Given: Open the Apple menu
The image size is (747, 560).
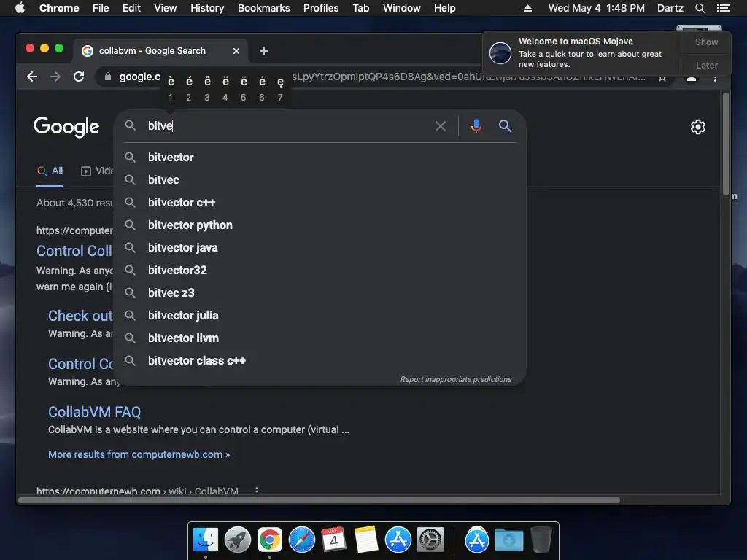Looking at the screenshot, I should [20, 8].
